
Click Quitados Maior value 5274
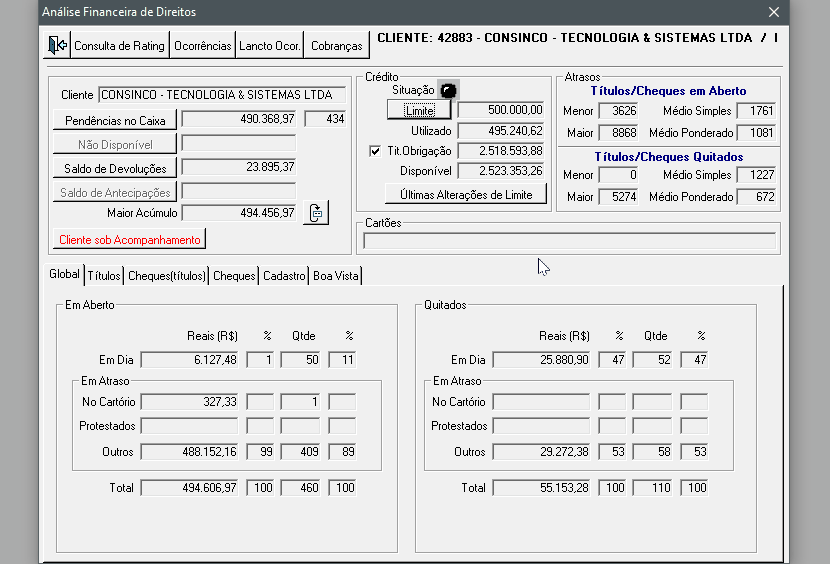click(618, 197)
